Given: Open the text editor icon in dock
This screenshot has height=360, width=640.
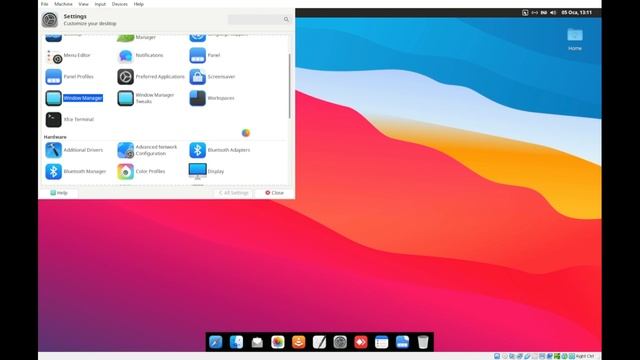Looking at the screenshot, I should [x=319, y=342].
